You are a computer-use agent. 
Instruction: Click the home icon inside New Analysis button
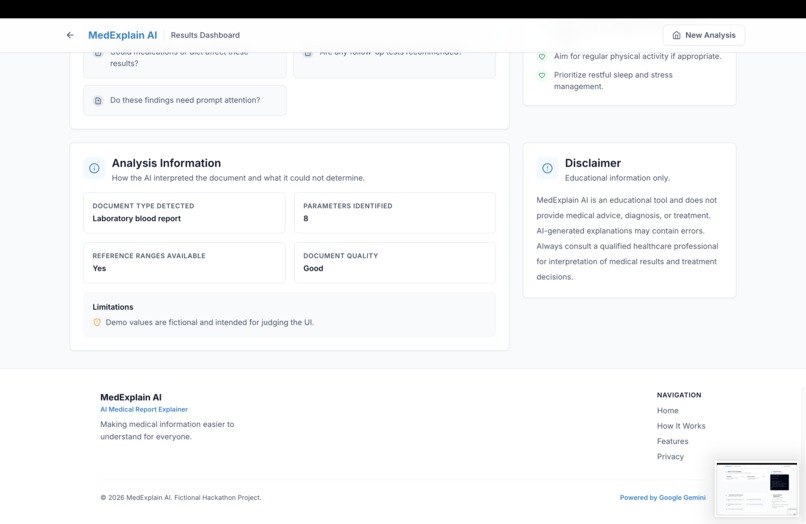pyautogui.click(x=676, y=35)
